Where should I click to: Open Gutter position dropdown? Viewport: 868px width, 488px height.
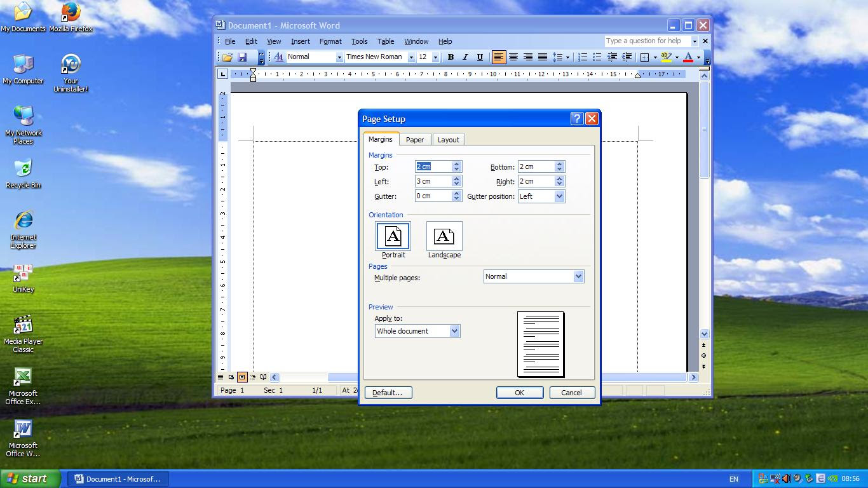point(559,196)
